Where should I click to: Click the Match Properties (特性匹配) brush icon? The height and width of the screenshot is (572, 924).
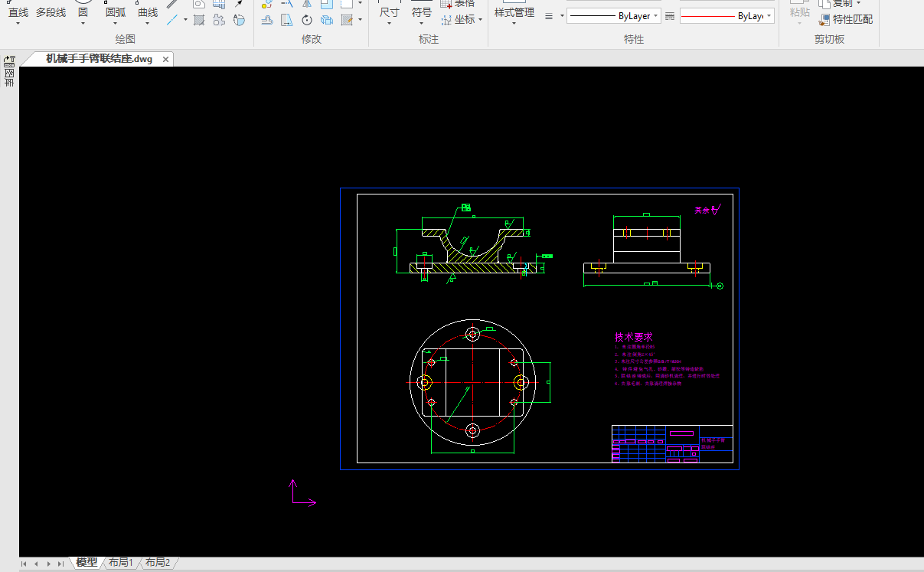click(x=824, y=20)
